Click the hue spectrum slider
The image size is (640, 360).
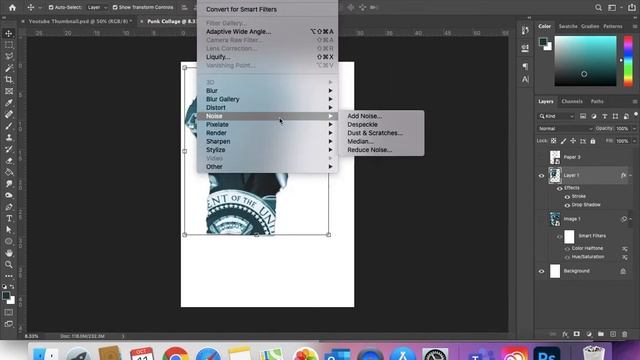[628, 61]
